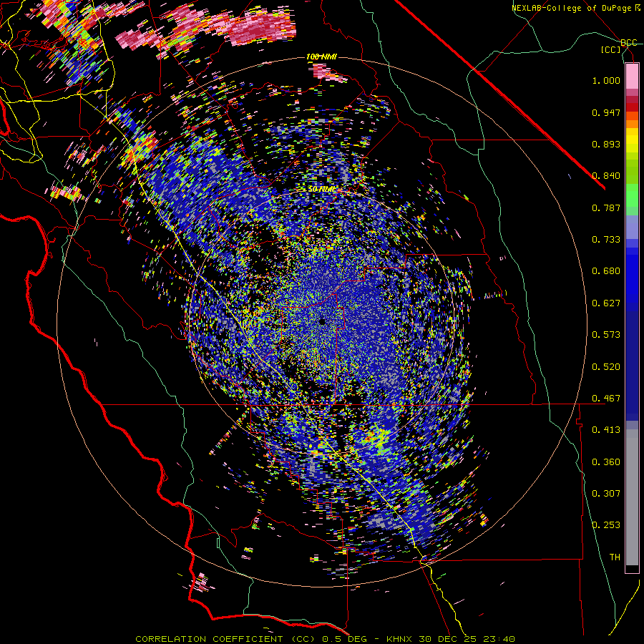Click the 50 NMI range ring label
This screenshot has width=644, height=644.
(x=321, y=190)
